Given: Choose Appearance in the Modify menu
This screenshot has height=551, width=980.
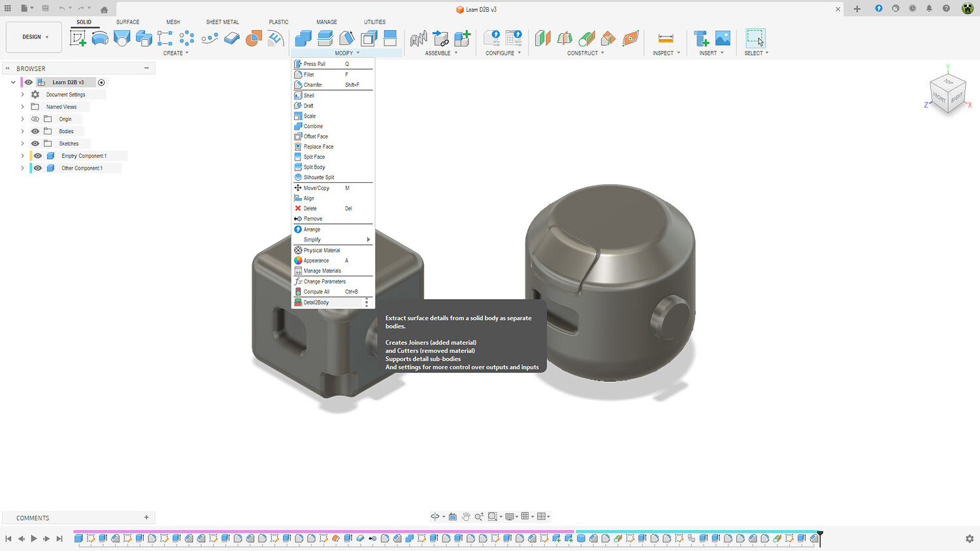Looking at the screenshot, I should pyautogui.click(x=333, y=260).
